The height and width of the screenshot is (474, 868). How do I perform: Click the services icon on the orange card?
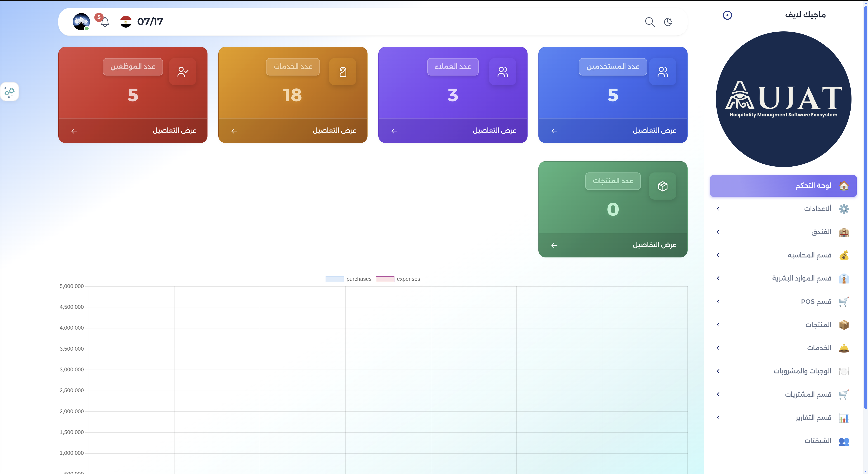pyautogui.click(x=343, y=72)
